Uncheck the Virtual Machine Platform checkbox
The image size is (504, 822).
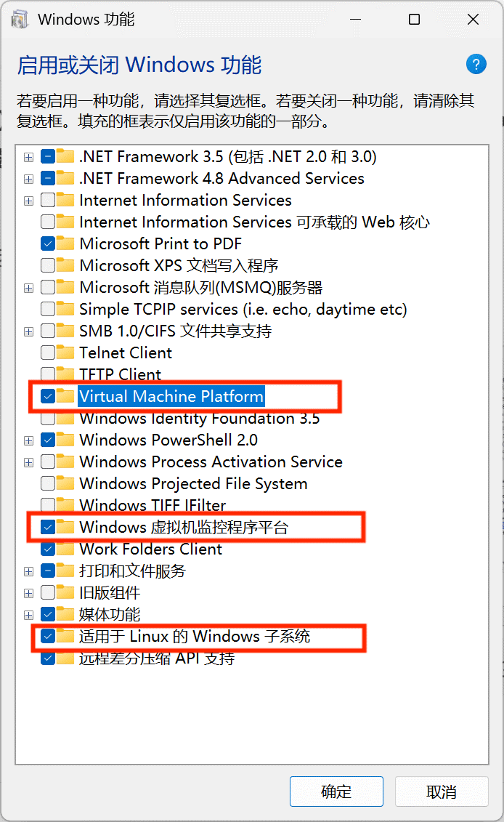[x=48, y=396]
